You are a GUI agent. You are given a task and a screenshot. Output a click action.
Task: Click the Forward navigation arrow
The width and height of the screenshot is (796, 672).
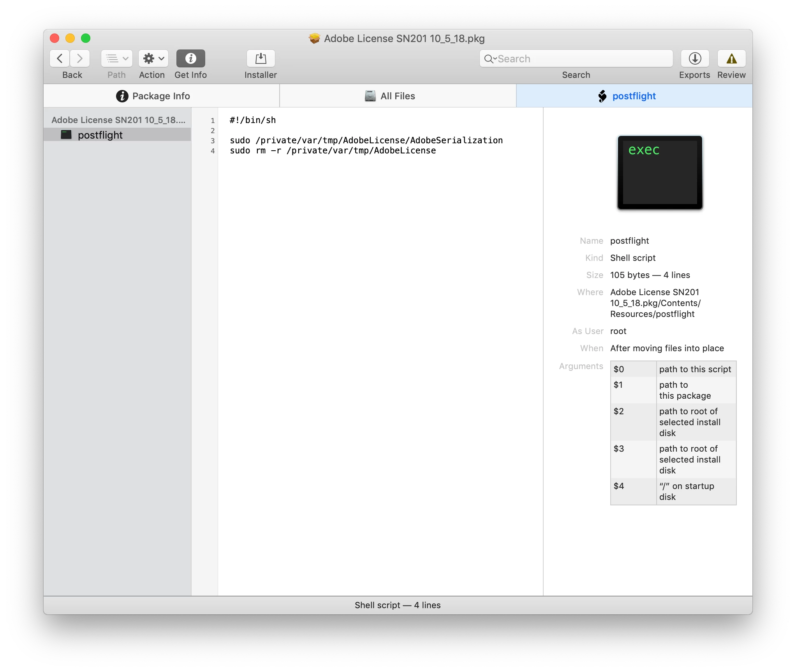pyautogui.click(x=80, y=58)
